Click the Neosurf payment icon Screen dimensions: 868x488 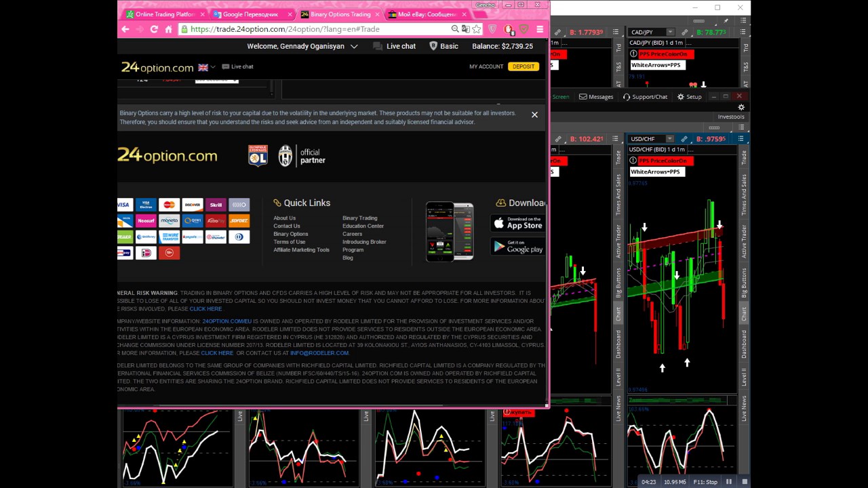pos(146,221)
